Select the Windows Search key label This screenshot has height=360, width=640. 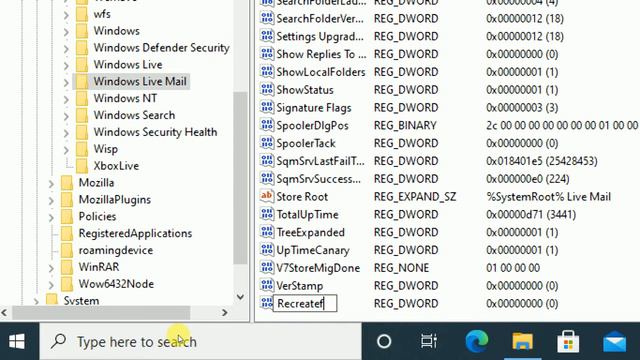click(x=134, y=115)
